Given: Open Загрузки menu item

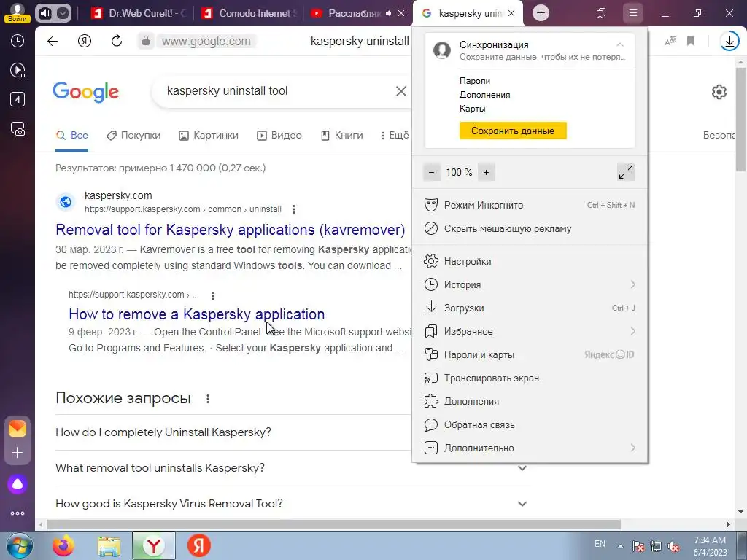Looking at the screenshot, I should [x=530, y=308].
